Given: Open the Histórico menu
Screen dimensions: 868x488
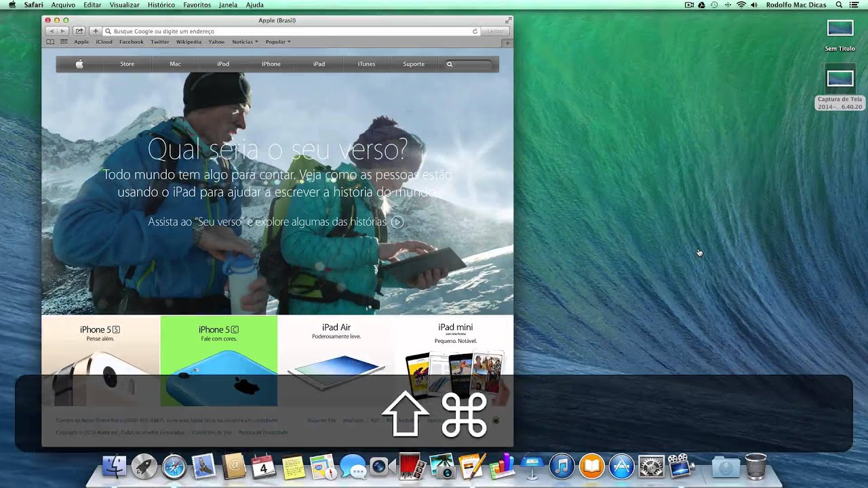Looking at the screenshot, I should pyautogui.click(x=161, y=5).
